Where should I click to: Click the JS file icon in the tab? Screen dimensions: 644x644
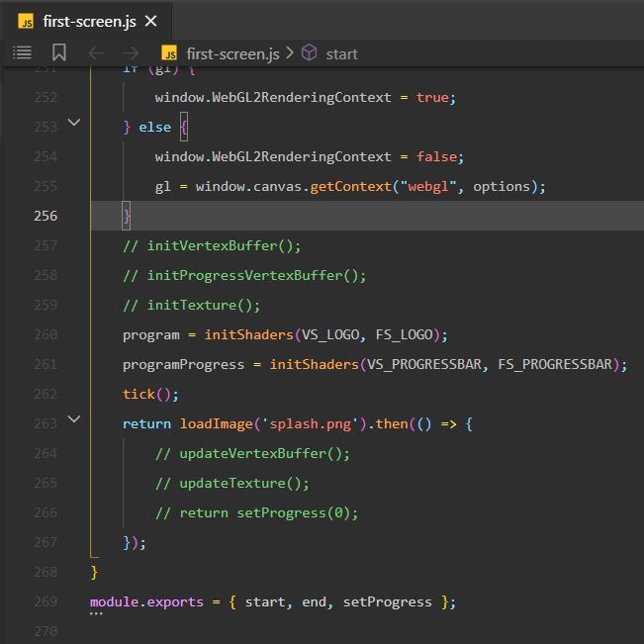click(x=26, y=22)
